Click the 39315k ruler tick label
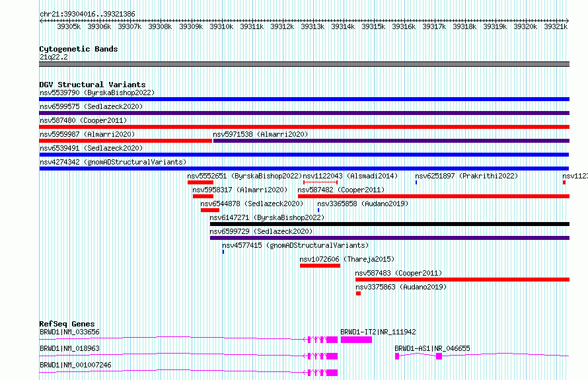588x380 pixels. click(x=373, y=26)
